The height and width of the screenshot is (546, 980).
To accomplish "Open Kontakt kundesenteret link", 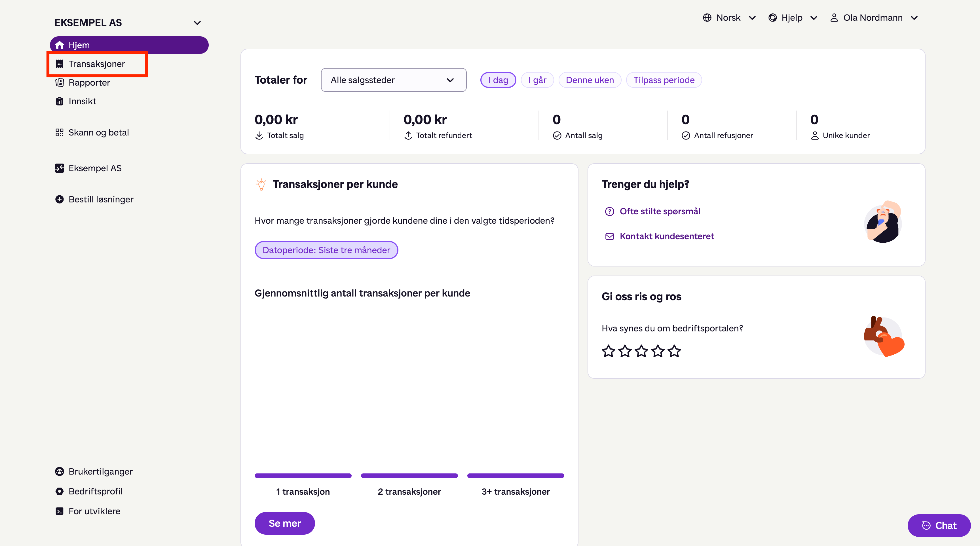I will (667, 236).
